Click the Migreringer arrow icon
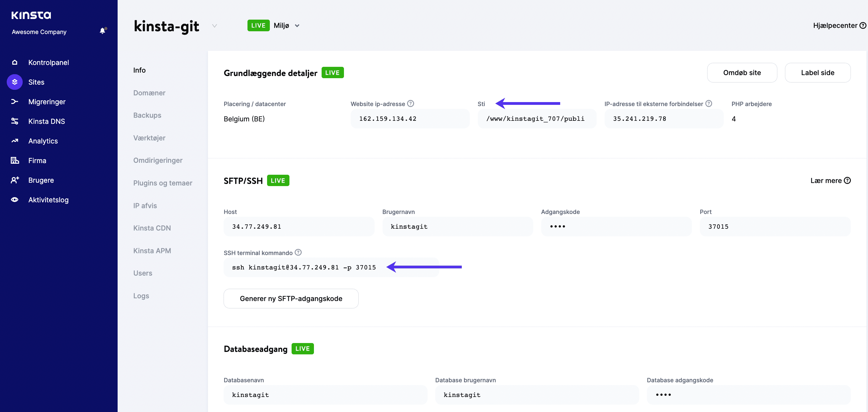The width and height of the screenshot is (868, 412). click(14, 101)
